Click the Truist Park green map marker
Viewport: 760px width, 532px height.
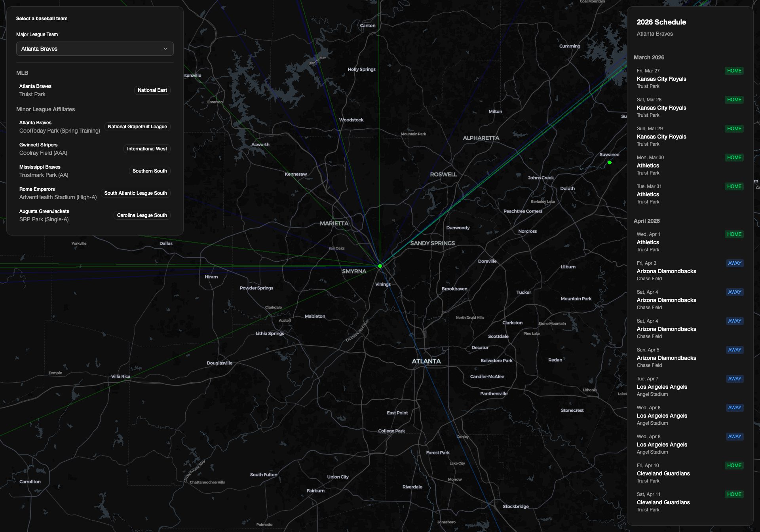point(380,266)
